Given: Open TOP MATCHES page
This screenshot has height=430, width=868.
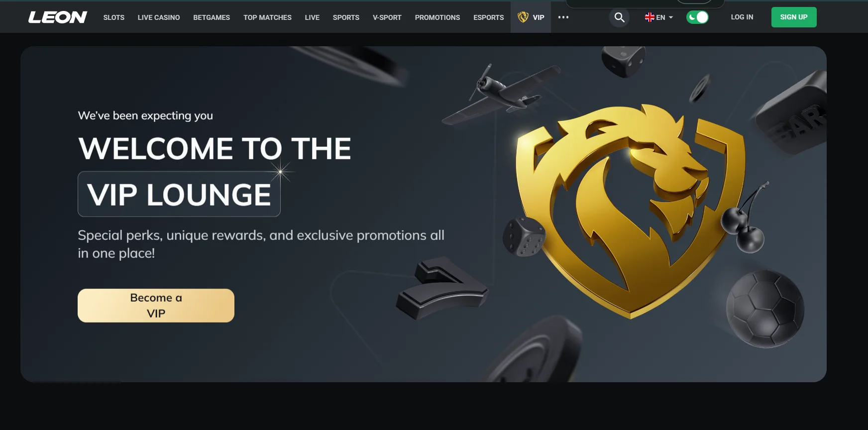Looking at the screenshot, I should pos(267,17).
